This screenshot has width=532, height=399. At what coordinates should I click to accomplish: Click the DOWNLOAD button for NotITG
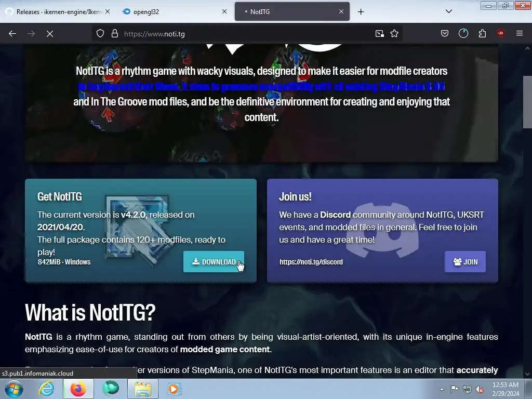pos(214,262)
